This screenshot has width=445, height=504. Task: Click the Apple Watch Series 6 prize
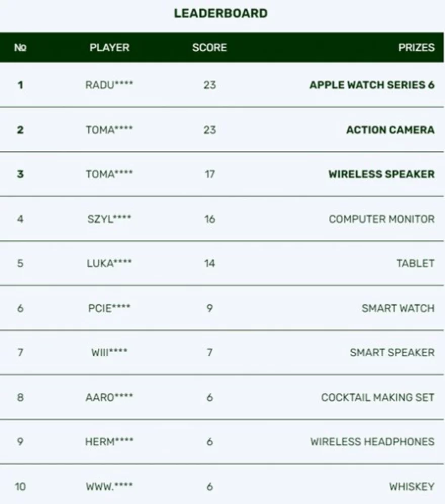372,85
